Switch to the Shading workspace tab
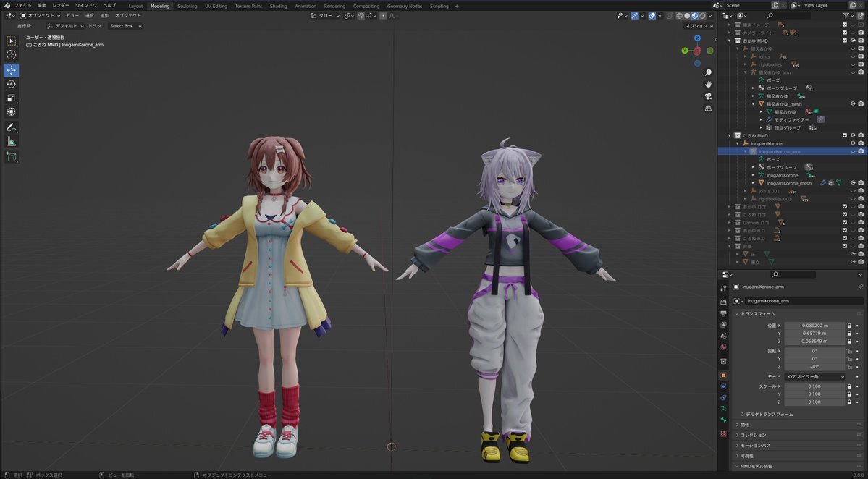This screenshot has height=479, width=868. click(279, 6)
